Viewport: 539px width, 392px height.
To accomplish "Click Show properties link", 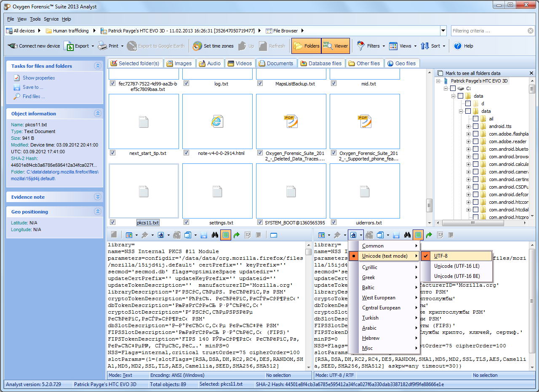I will click(39, 78).
